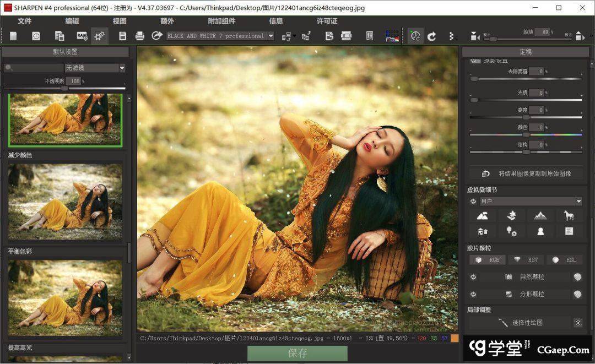
Task: Open the 用户 preset dropdown
Action: pyautogui.click(x=578, y=202)
